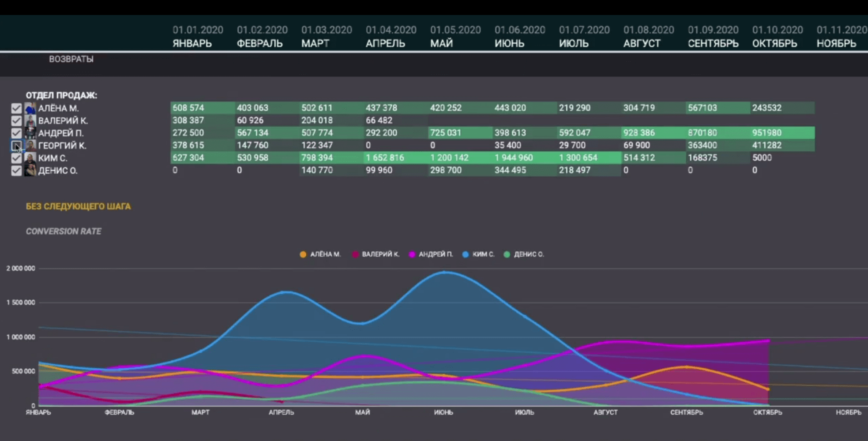Viewport: 868px width, 441px height.
Task: Toggle the Валерий К. checkbox
Action: click(x=16, y=120)
